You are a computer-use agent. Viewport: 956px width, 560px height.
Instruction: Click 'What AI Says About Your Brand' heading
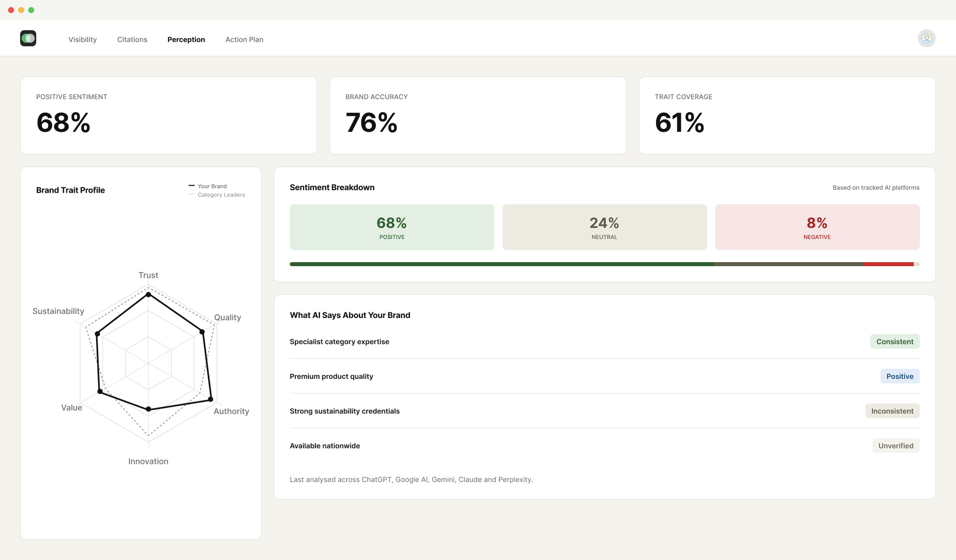[x=350, y=315]
